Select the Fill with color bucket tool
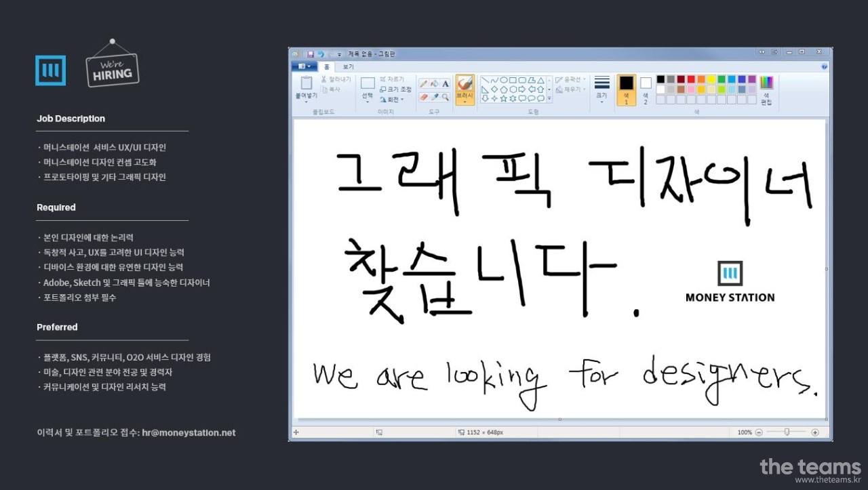This screenshot has width=868, height=490. point(435,83)
